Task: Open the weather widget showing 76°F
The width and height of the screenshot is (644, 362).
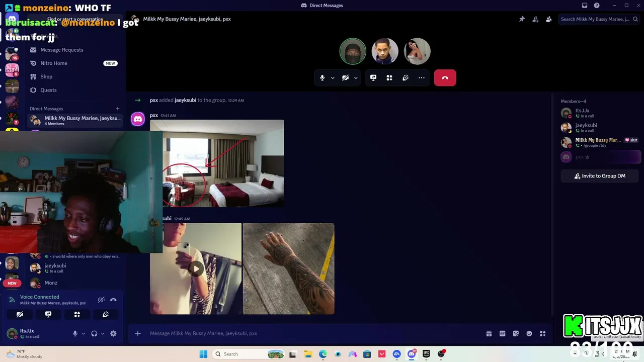Action: click(x=24, y=354)
